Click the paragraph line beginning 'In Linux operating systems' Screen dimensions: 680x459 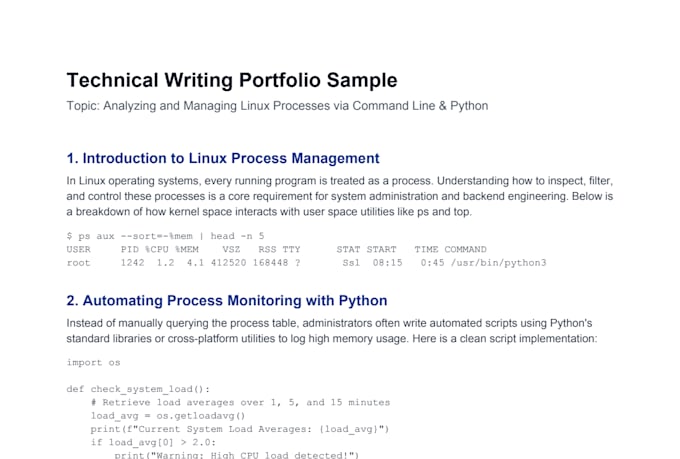click(340, 181)
